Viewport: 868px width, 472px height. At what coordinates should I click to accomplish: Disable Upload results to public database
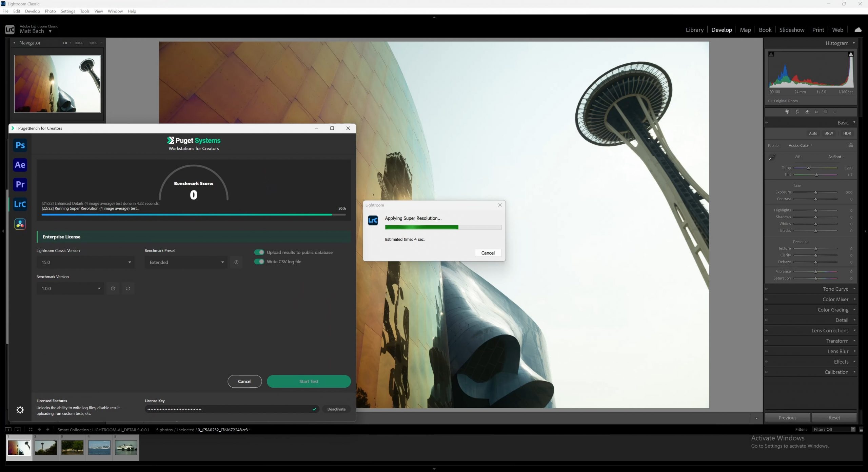tap(259, 252)
